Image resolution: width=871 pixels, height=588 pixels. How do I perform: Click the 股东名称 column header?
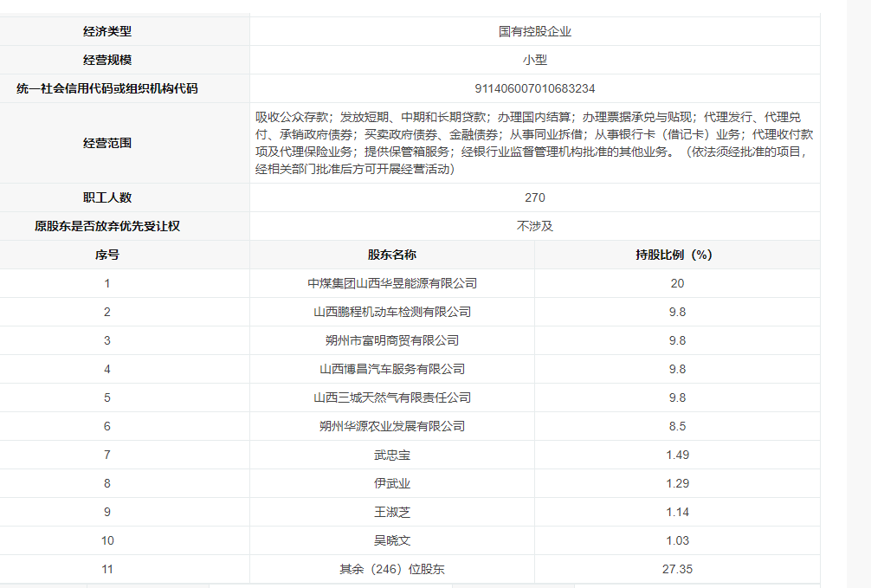click(x=392, y=255)
